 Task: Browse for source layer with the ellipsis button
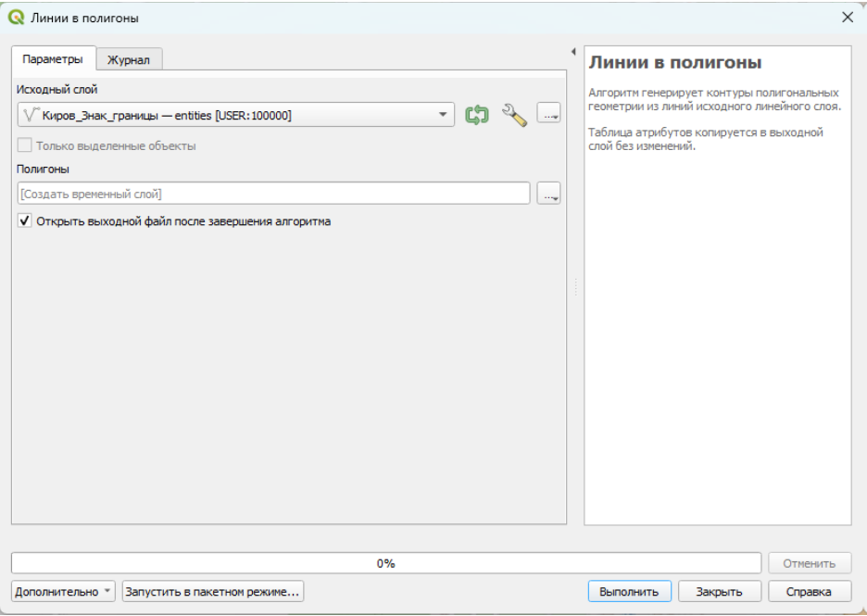[549, 115]
